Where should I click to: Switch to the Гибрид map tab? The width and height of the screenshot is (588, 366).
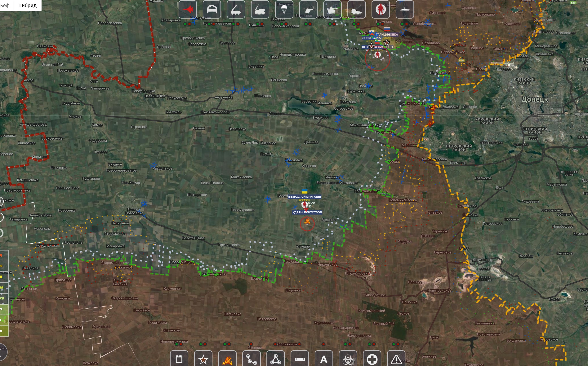28,5
